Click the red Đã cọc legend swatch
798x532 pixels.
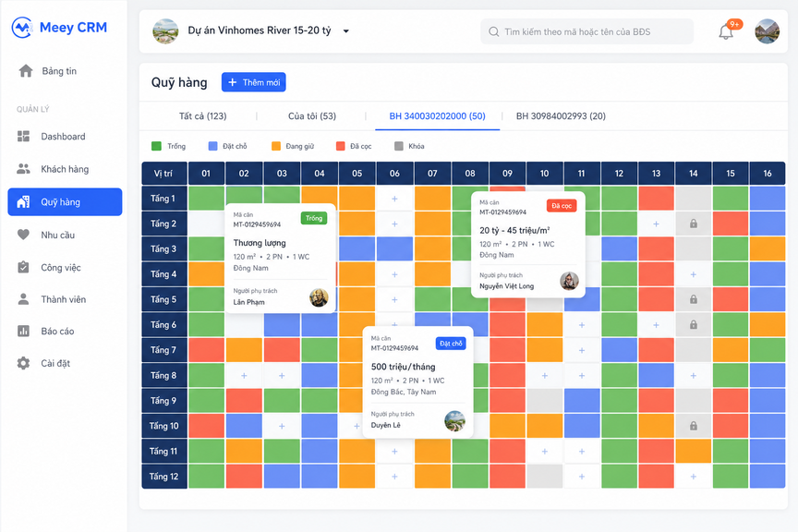point(341,146)
